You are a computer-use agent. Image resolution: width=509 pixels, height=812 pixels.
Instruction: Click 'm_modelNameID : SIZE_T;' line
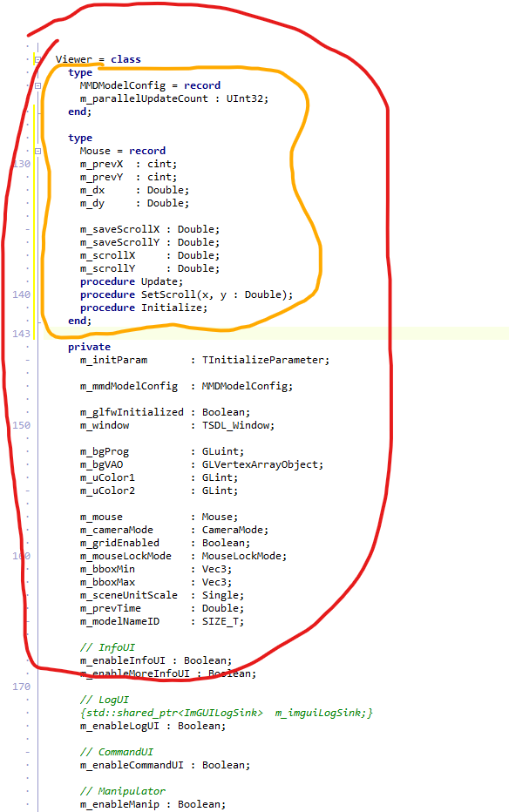pyautogui.click(x=162, y=621)
